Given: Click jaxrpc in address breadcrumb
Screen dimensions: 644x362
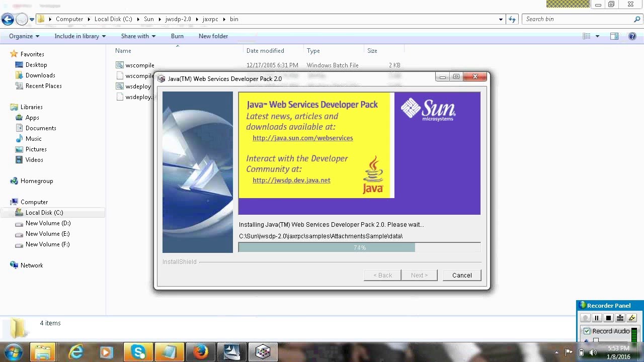Looking at the screenshot, I should pyautogui.click(x=210, y=19).
